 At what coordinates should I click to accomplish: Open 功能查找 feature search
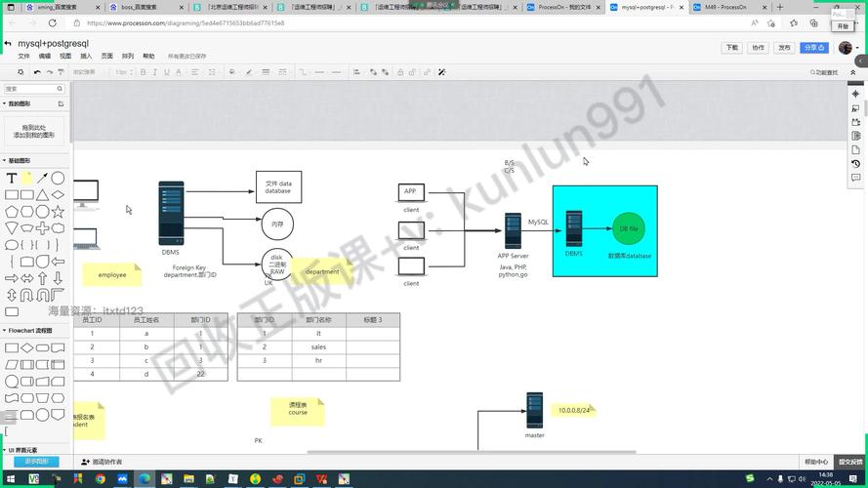coord(824,72)
